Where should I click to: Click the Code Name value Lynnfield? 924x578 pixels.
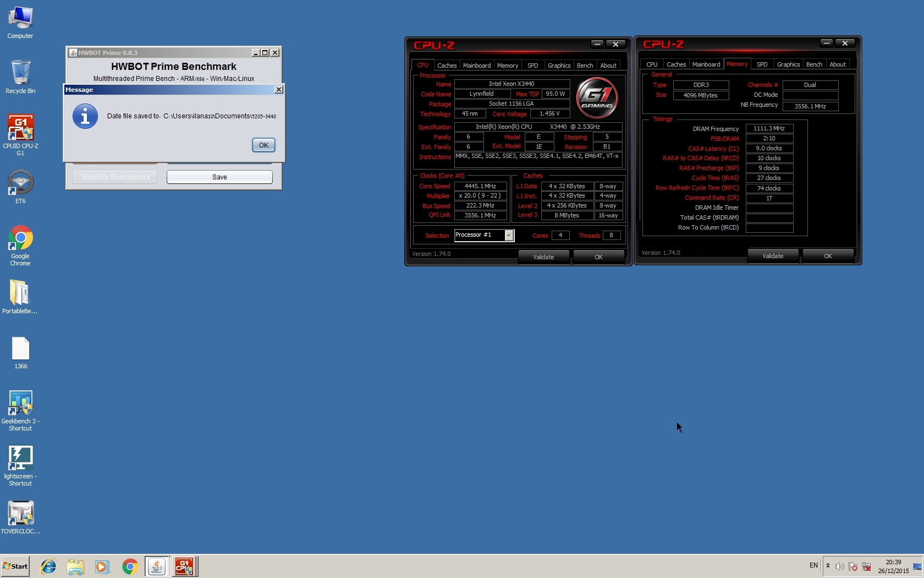point(482,94)
